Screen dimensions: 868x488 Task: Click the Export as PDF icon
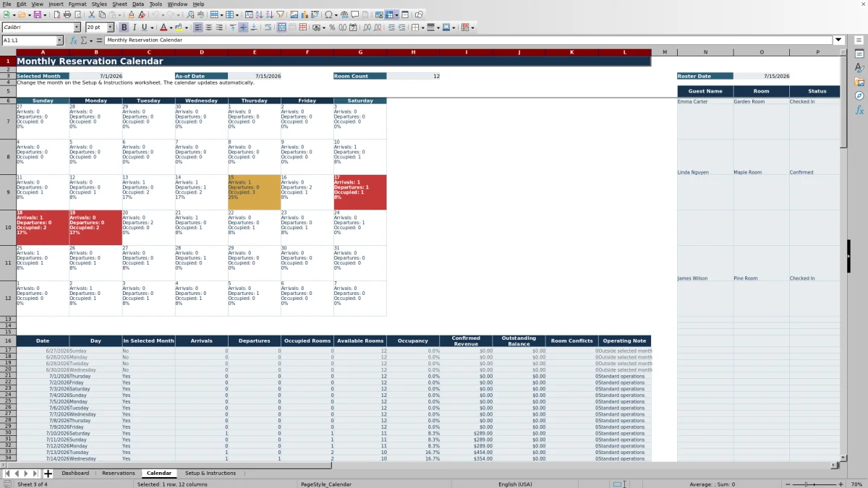coord(57,14)
